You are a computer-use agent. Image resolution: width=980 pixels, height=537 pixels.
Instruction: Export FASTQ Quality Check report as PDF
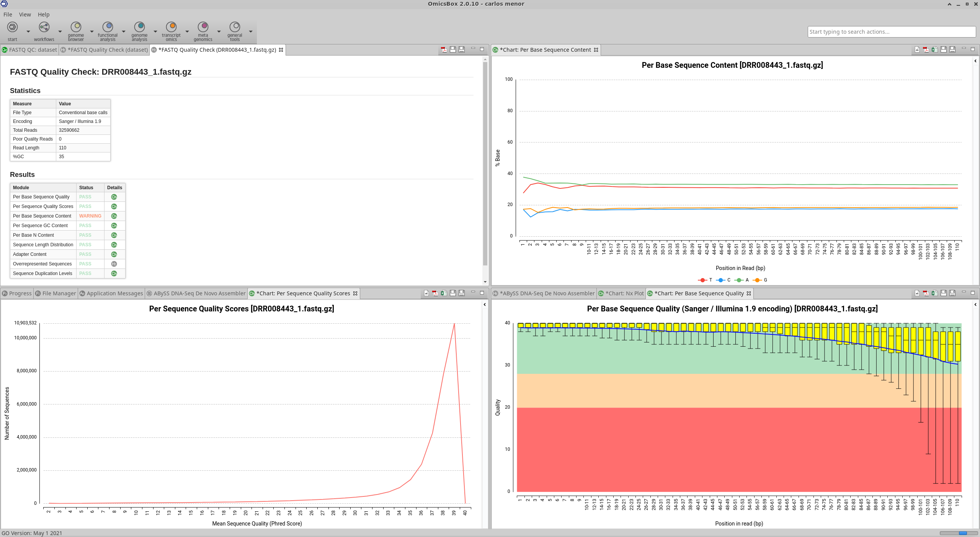(444, 49)
